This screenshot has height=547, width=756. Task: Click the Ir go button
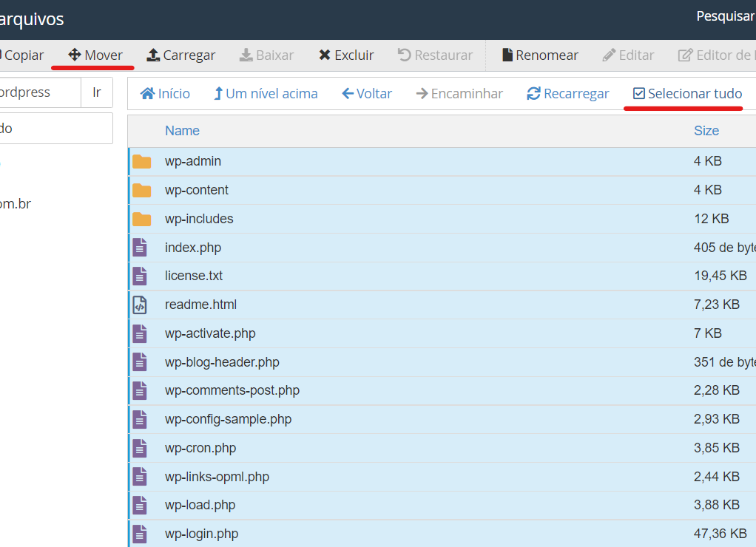point(97,92)
